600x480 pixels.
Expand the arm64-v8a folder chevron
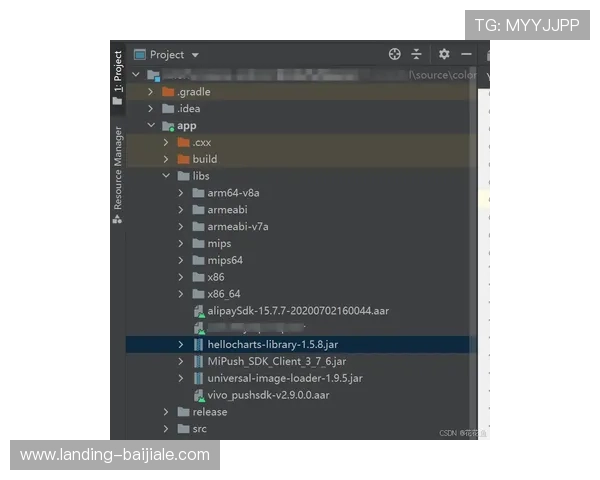pos(181,193)
